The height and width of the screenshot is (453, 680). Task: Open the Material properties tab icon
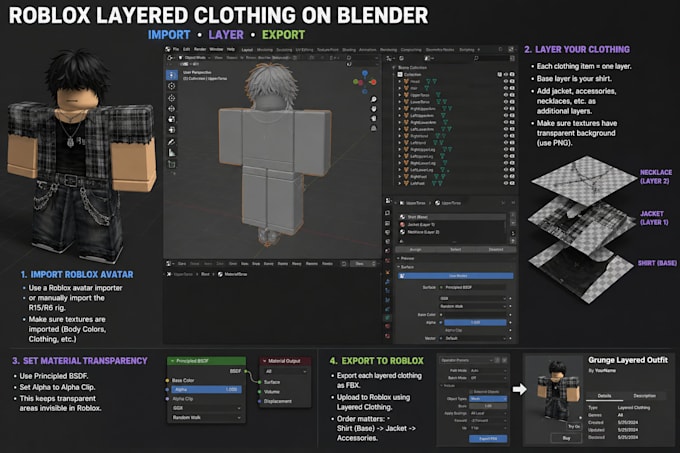tap(388, 326)
